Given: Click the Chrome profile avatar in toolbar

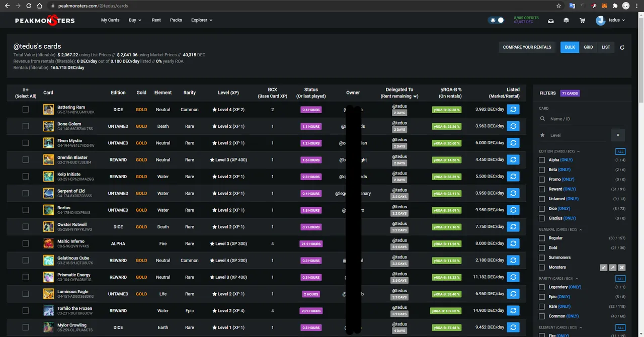Looking at the screenshot, I should pos(626,6).
